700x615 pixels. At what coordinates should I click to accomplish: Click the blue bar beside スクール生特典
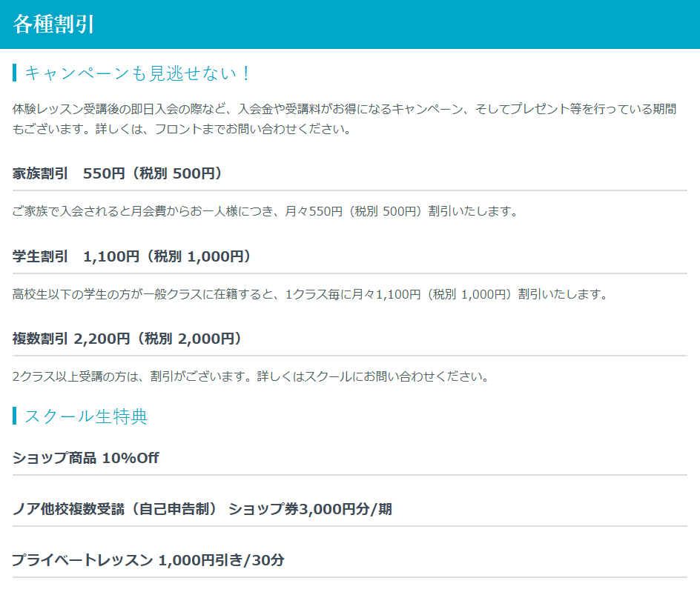pyautogui.click(x=14, y=416)
